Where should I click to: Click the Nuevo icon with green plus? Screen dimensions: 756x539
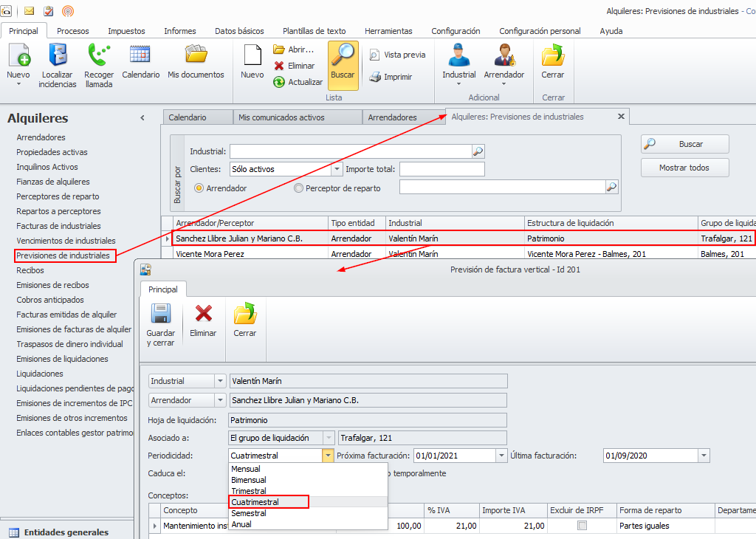point(18,55)
